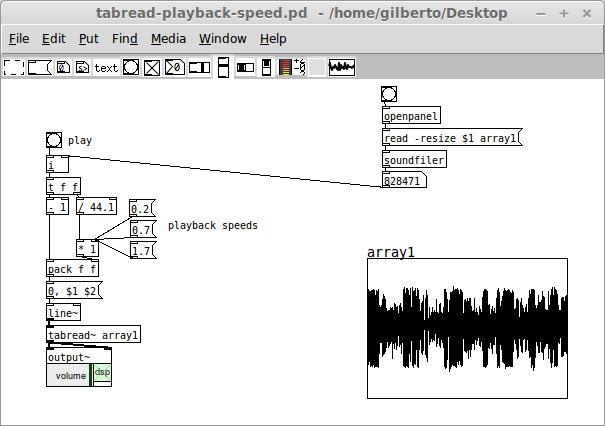605x426 pixels.
Task: Trigger the bang above openpanel
Action: [x=389, y=94]
